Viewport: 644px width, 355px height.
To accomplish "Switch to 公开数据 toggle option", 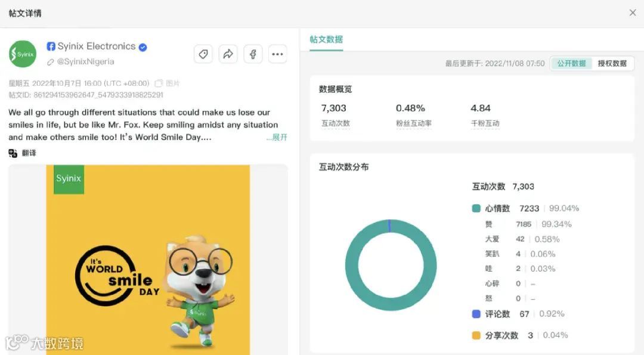I will 571,63.
